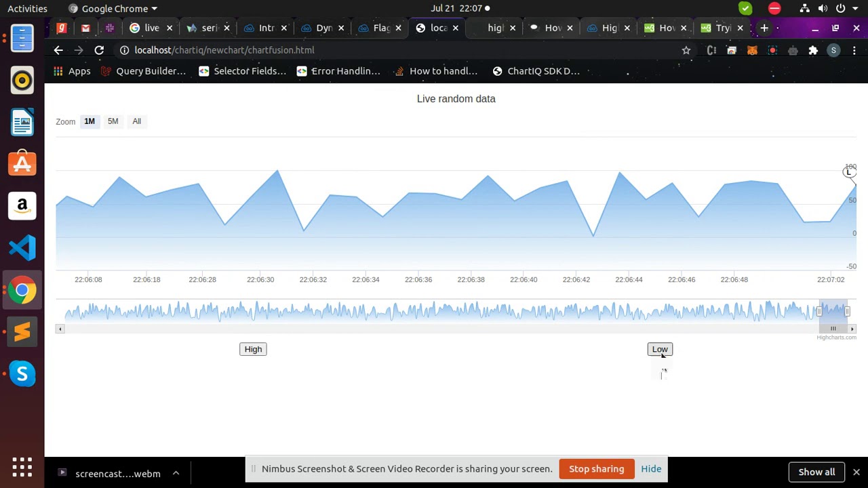Open the Show Applications grid
This screenshot has height=488, width=868.
tap(22, 467)
